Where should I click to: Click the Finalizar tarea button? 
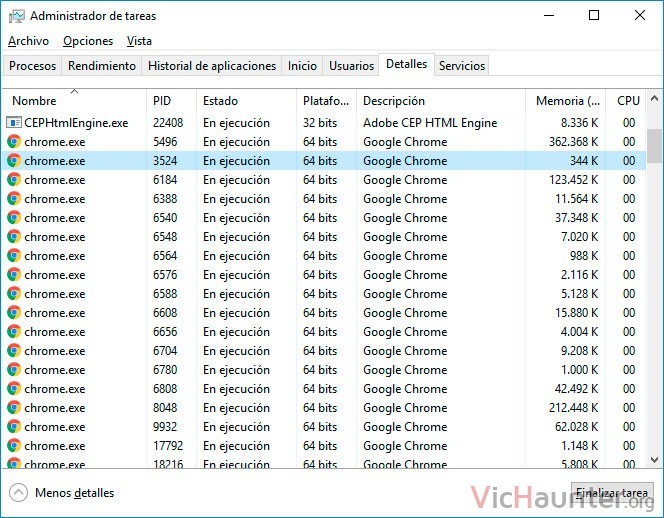click(612, 493)
